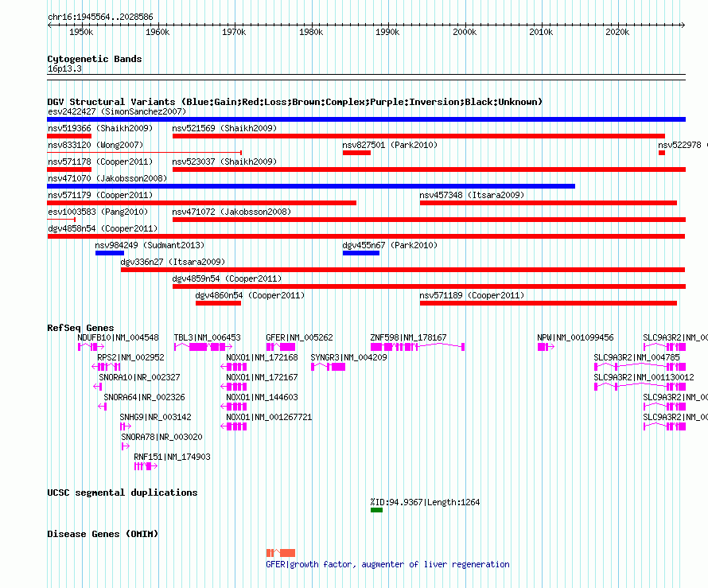Click the nsv571178 (Cooper2011) label
708x588 pixels.
click(100, 162)
